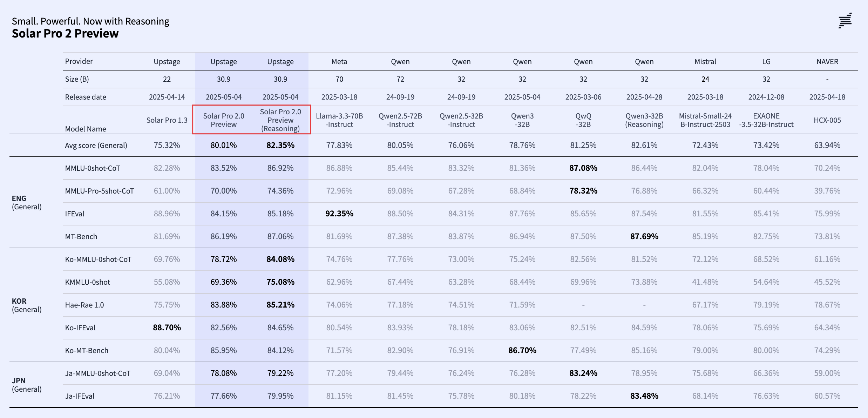Click the '41.48%' Mistral KMMLU score
868x418 pixels.
705,282
